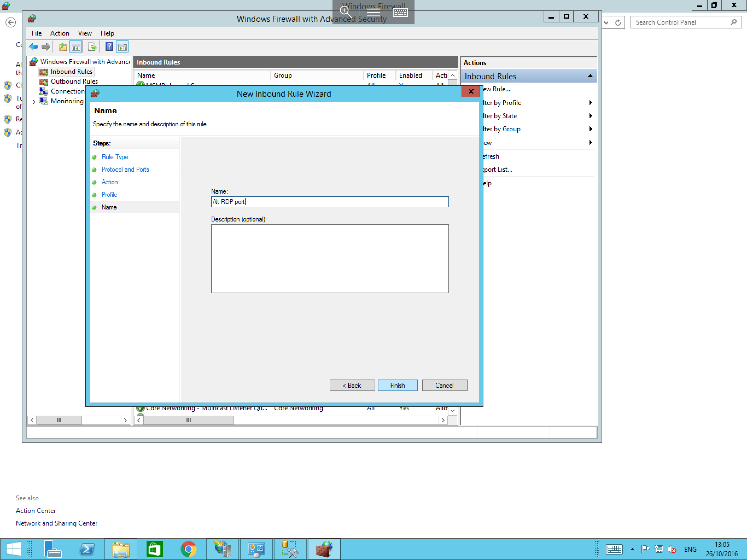
Task: Expand the Monitoring tree node
Action: [34, 102]
